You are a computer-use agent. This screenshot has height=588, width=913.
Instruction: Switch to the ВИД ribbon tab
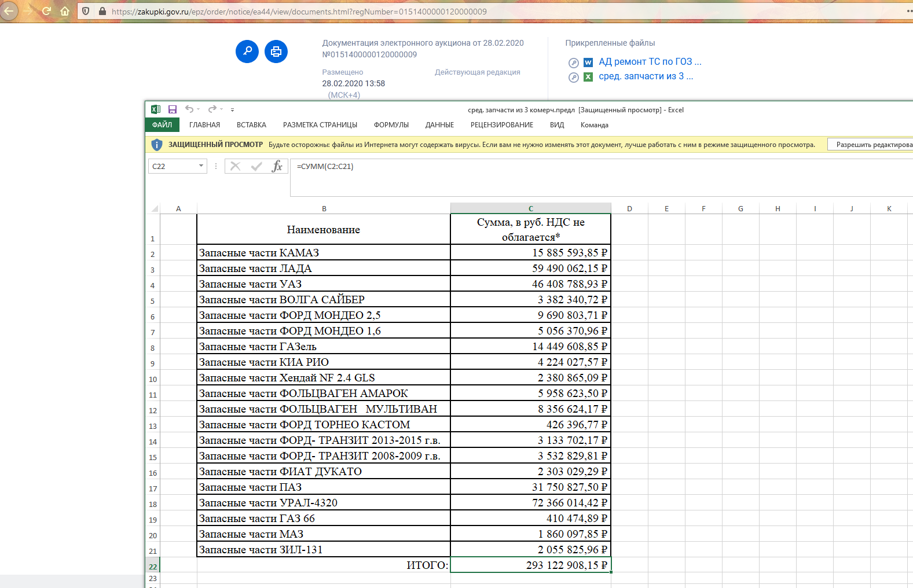[557, 125]
